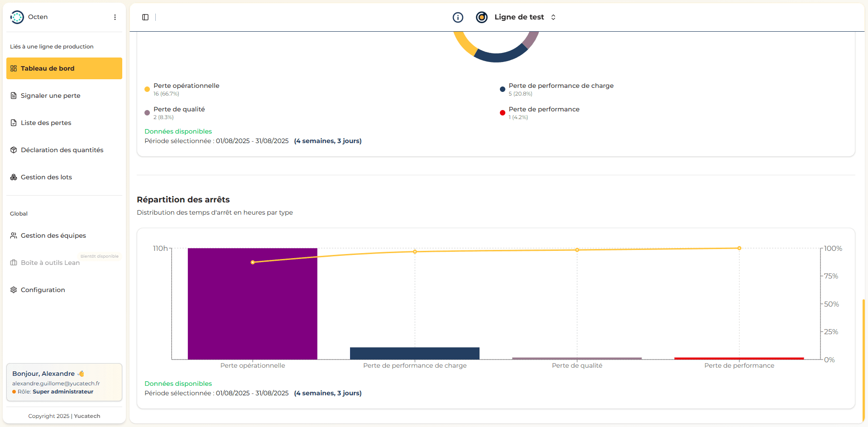This screenshot has width=868, height=427.
Task: Open the Signaler une perte page
Action: tap(50, 96)
